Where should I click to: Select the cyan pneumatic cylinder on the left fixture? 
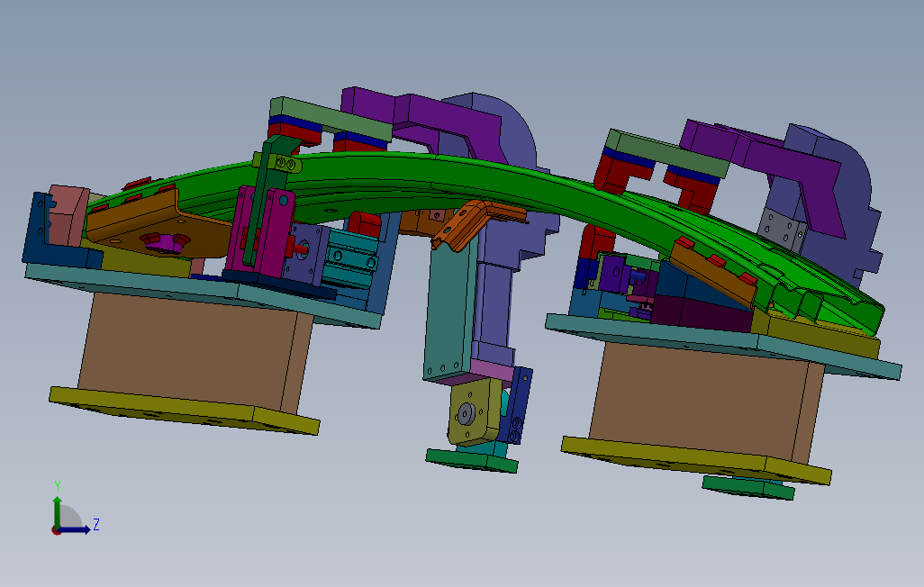point(351,259)
